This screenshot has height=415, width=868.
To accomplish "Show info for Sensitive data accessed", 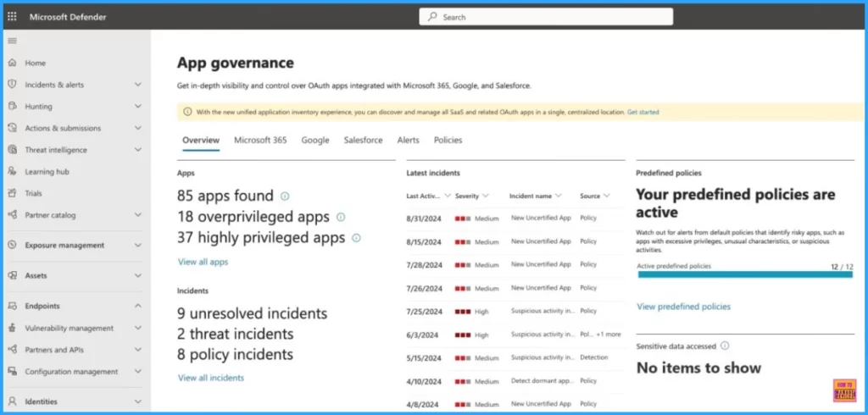I will tap(725, 346).
